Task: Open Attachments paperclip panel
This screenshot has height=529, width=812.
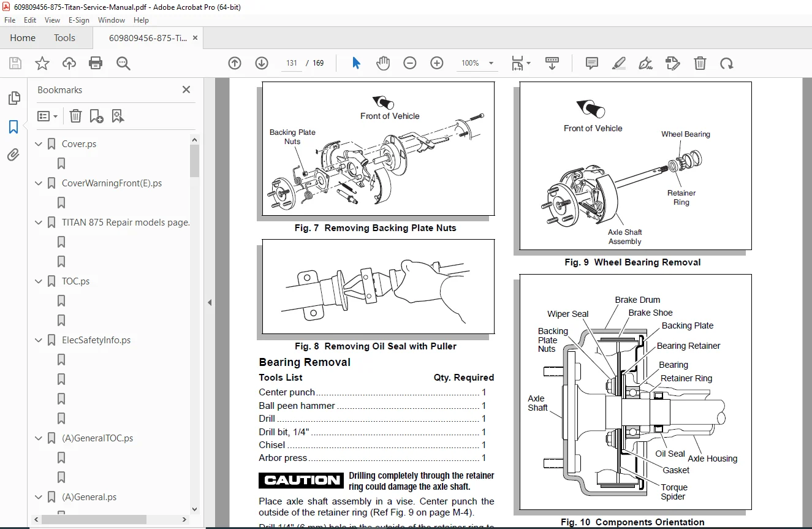Action: (13, 155)
